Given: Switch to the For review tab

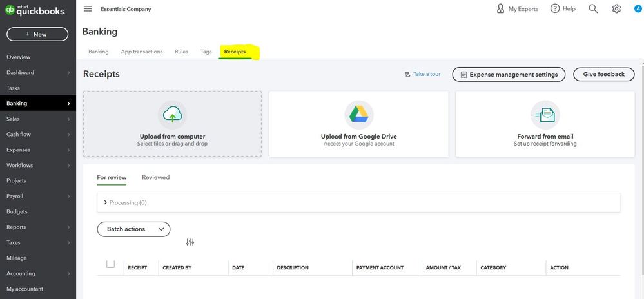Looking at the screenshot, I should tap(112, 177).
